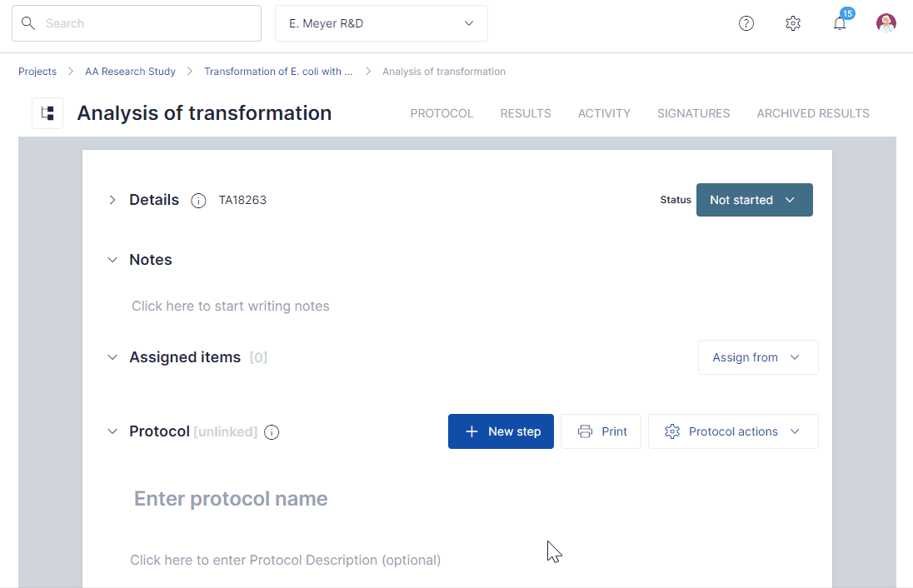The width and height of the screenshot is (913, 588).
Task: Collapse the Protocol section
Action: click(x=112, y=431)
